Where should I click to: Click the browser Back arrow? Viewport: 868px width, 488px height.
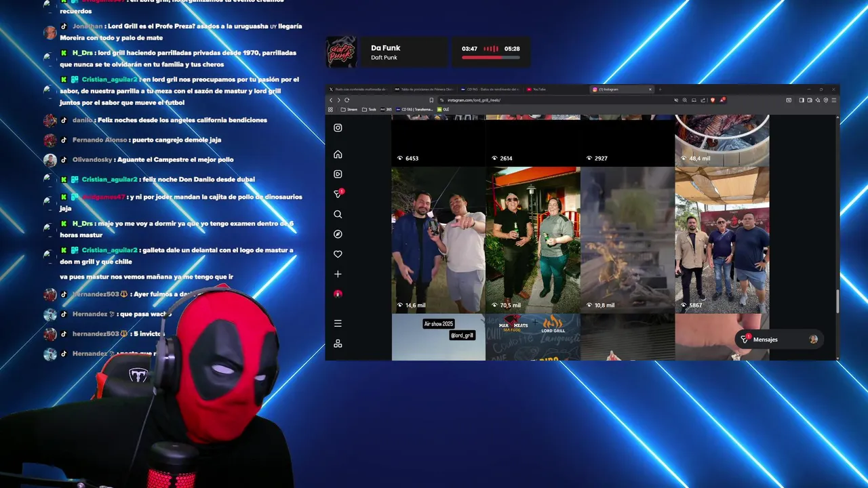click(x=331, y=100)
